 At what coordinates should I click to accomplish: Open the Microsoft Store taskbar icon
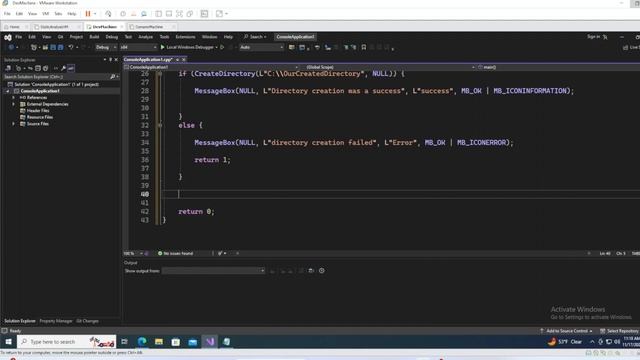pyautogui.click(x=176, y=342)
